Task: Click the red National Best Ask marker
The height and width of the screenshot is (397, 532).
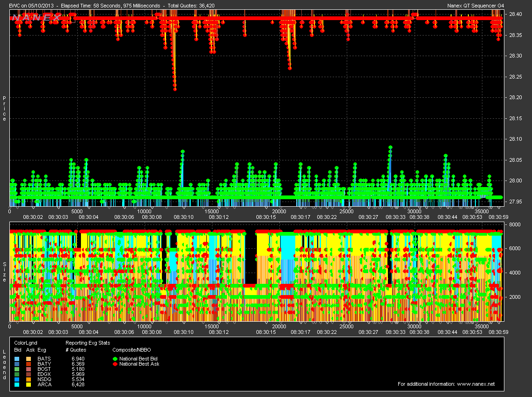Action: (x=115, y=364)
